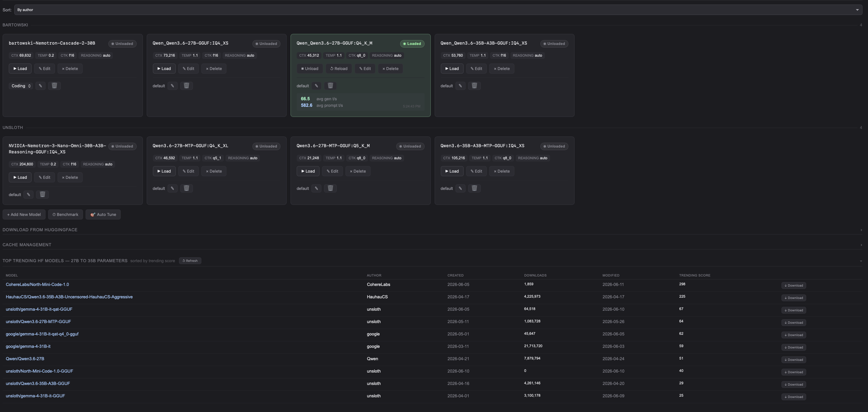The image size is (868, 412).
Task: Download google/gemma-4-31B-it
Action: (x=793, y=347)
